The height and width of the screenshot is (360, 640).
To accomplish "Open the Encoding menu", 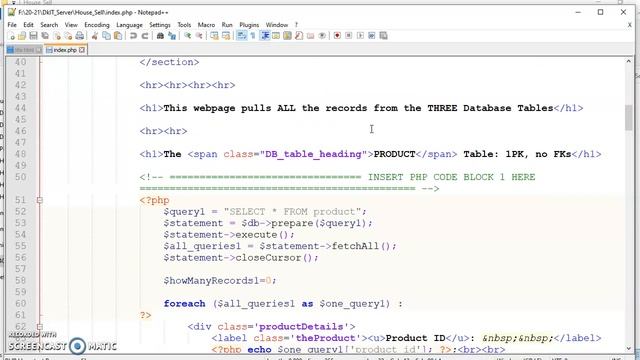I will [x=97, y=25].
